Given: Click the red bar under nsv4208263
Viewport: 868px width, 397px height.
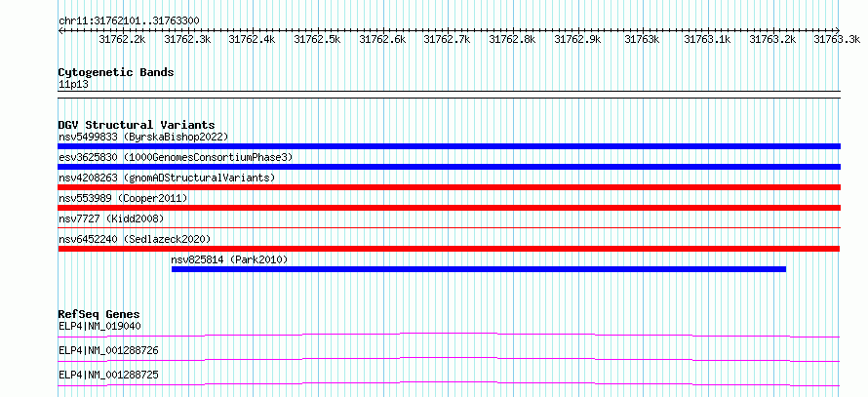Looking at the screenshot, I should (450, 187).
